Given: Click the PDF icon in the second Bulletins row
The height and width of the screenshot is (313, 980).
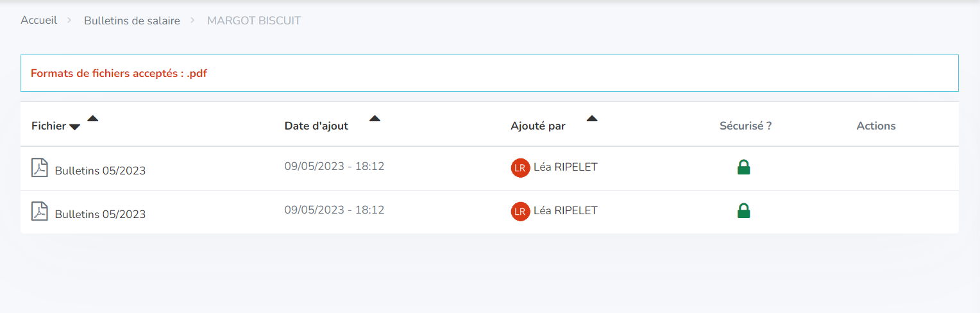Looking at the screenshot, I should tap(40, 211).
